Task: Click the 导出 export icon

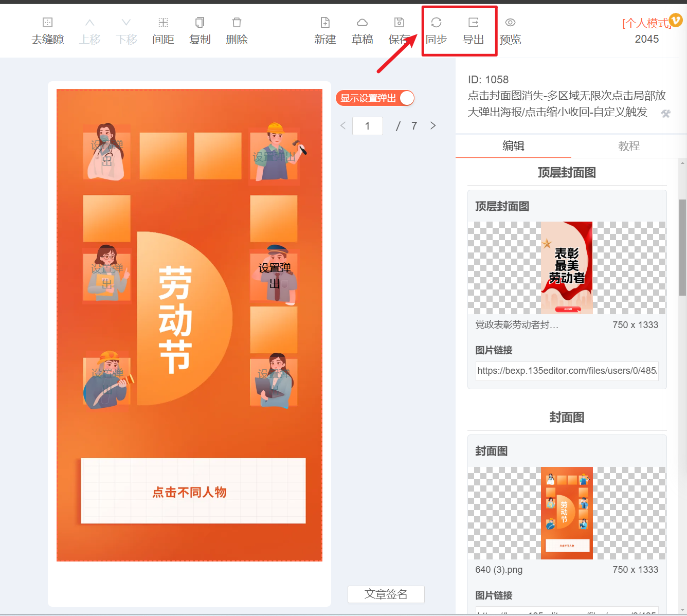Action: click(473, 23)
